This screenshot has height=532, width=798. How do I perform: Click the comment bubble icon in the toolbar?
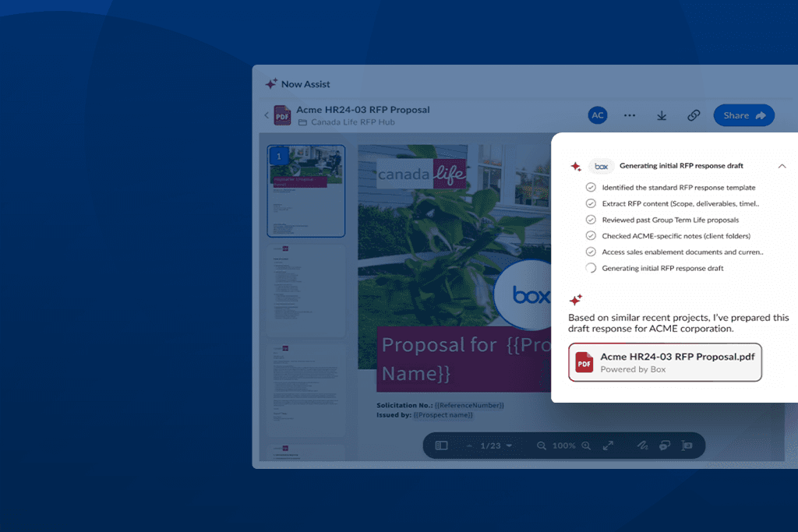tap(664, 445)
